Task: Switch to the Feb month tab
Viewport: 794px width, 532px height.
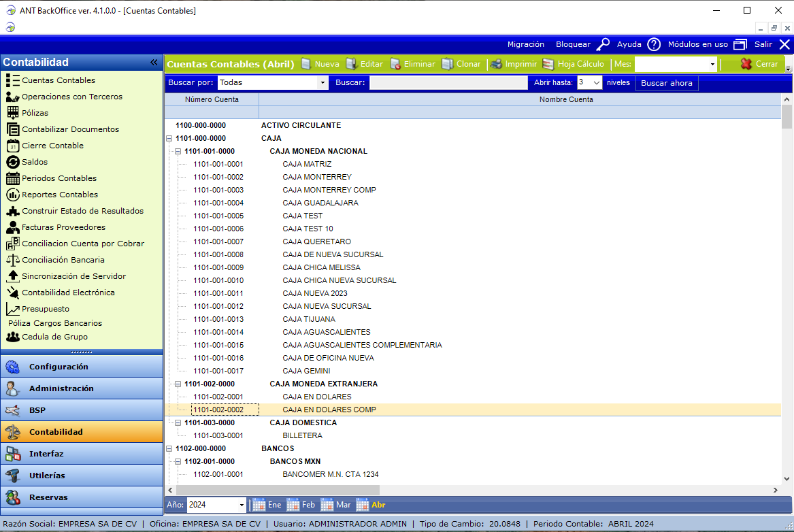Action: 301,505
